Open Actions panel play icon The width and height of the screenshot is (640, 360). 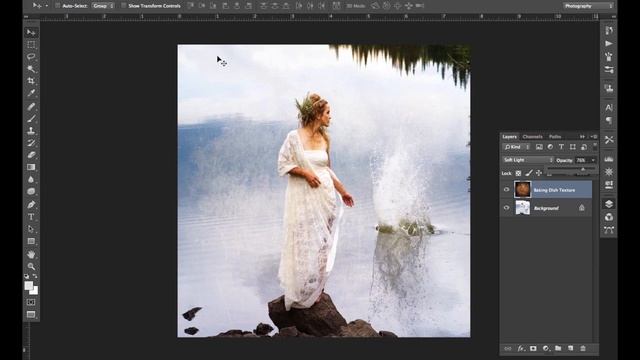pos(609,44)
